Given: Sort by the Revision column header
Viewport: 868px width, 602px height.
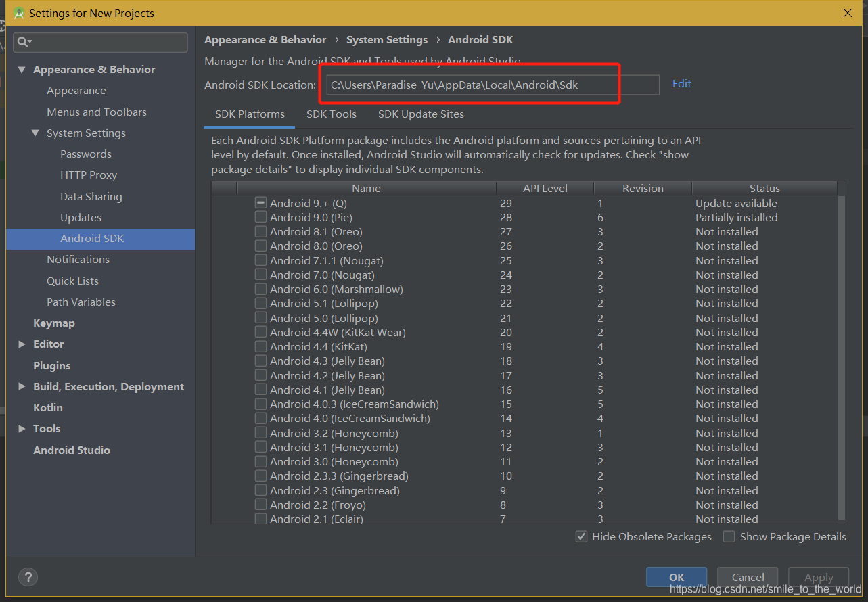Looking at the screenshot, I should (643, 189).
